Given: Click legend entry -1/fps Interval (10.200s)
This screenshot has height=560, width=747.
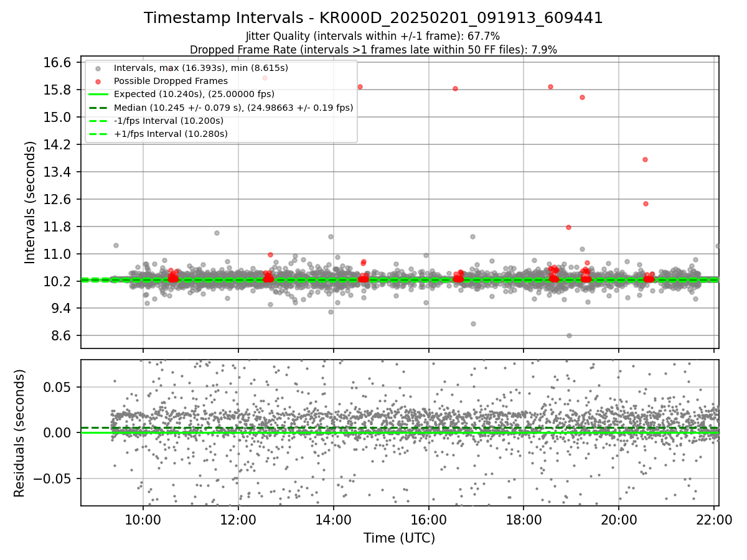Looking at the screenshot, I should point(169,121).
